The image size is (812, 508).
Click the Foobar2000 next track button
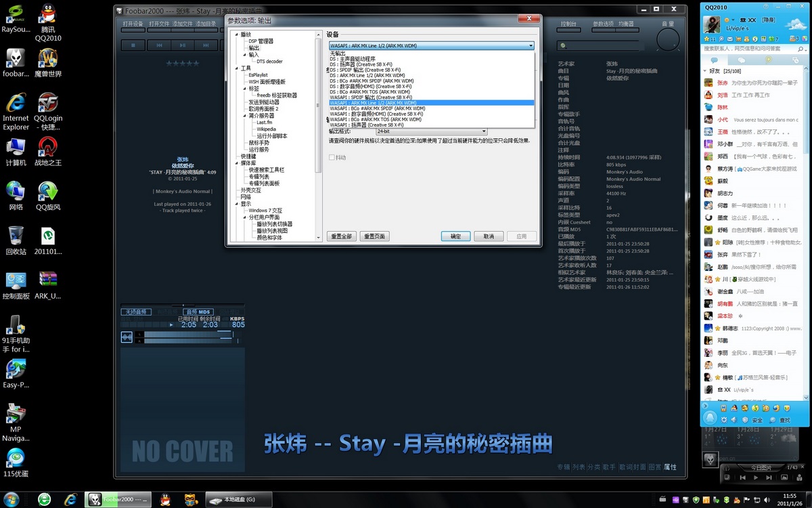[206, 45]
